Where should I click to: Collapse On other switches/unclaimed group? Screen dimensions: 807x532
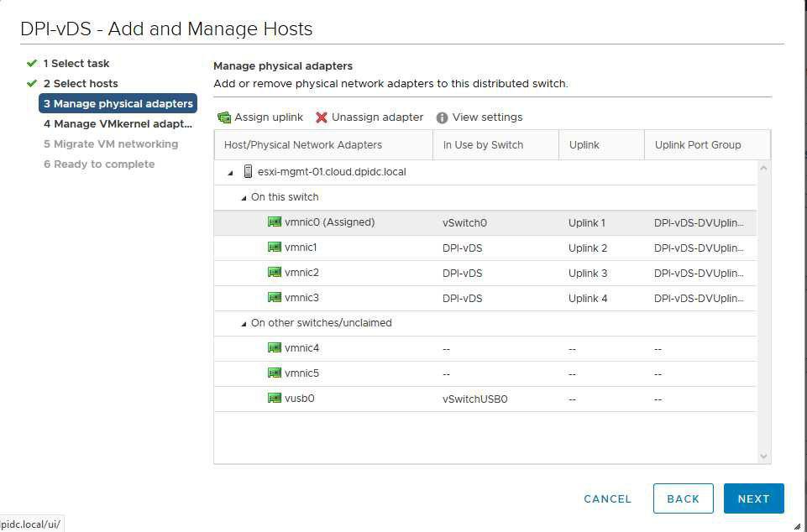(244, 324)
